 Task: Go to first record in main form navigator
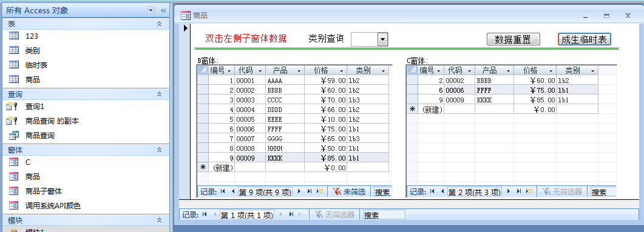point(205,214)
